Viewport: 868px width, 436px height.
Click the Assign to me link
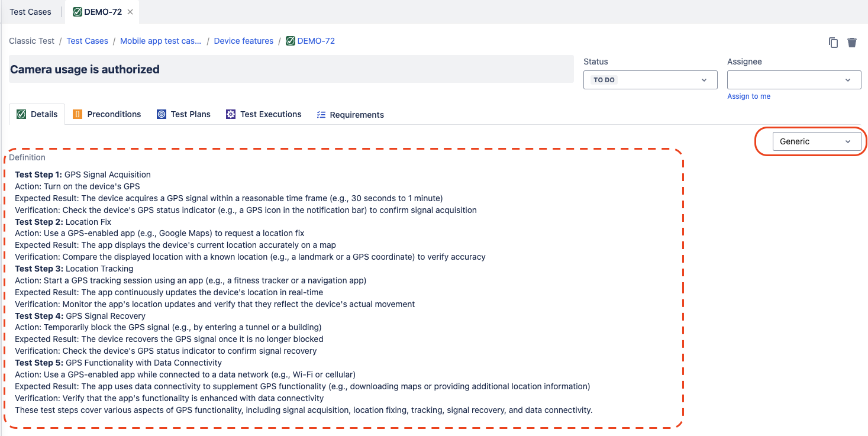click(748, 96)
